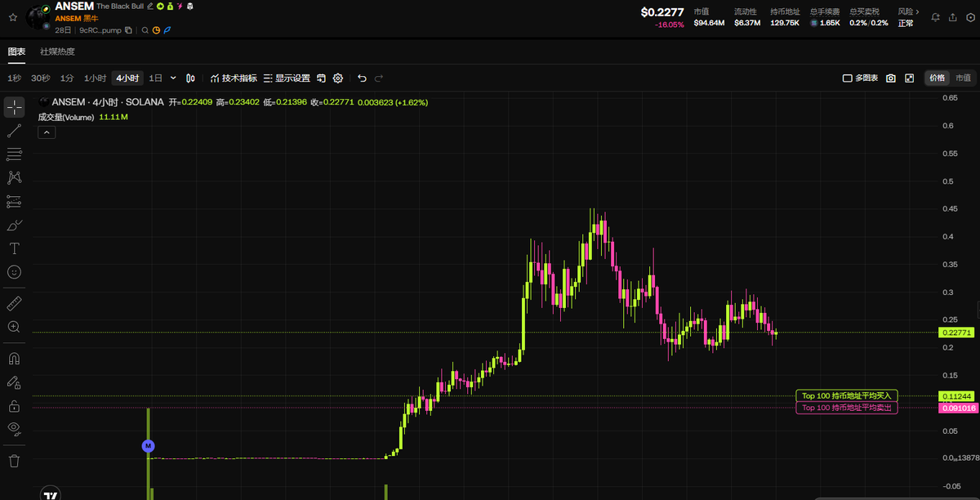Click the Top 100 持币地址平均卖出 label
The image size is (980, 500).
(847, 408)
